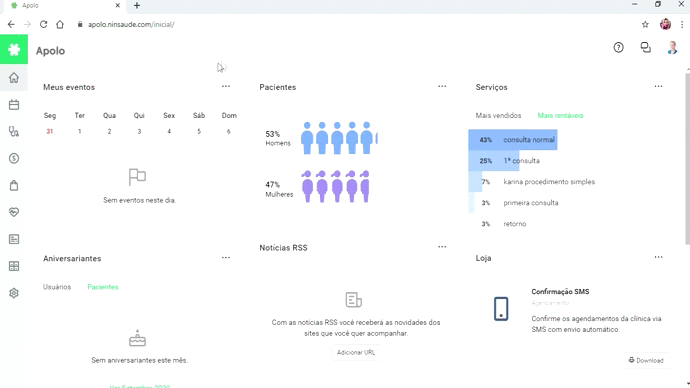Open the shopping bag sidebar icon
This screenshot has height=388, width=690.
tap(14, 185)
